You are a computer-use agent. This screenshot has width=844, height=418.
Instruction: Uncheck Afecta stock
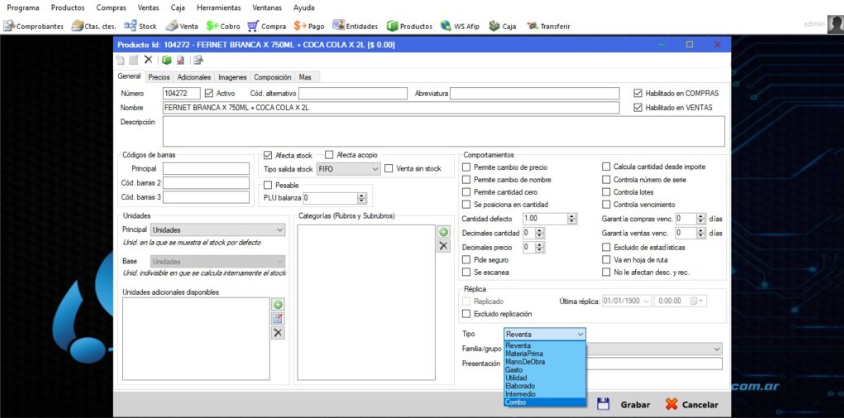[268, 155]
